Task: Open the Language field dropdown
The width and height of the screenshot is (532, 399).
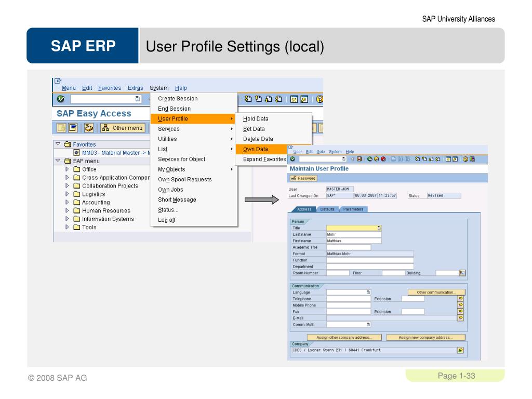Action: [368, 292]
